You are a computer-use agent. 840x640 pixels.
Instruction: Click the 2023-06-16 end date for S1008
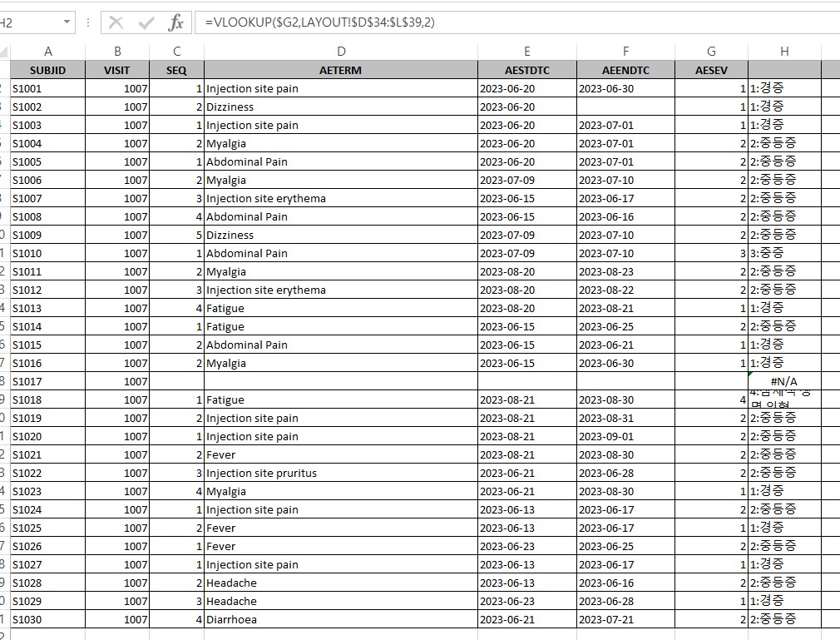click(x=625, y=216)
